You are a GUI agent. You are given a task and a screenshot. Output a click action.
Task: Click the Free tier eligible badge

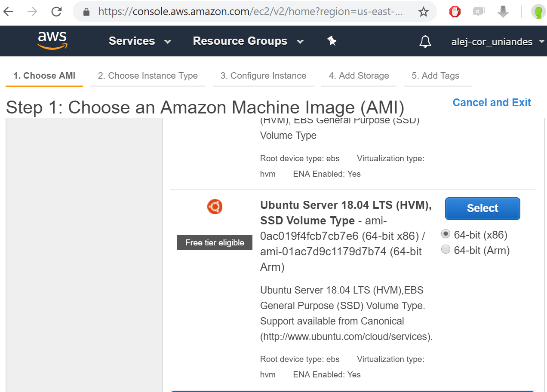tap(215, 242)
